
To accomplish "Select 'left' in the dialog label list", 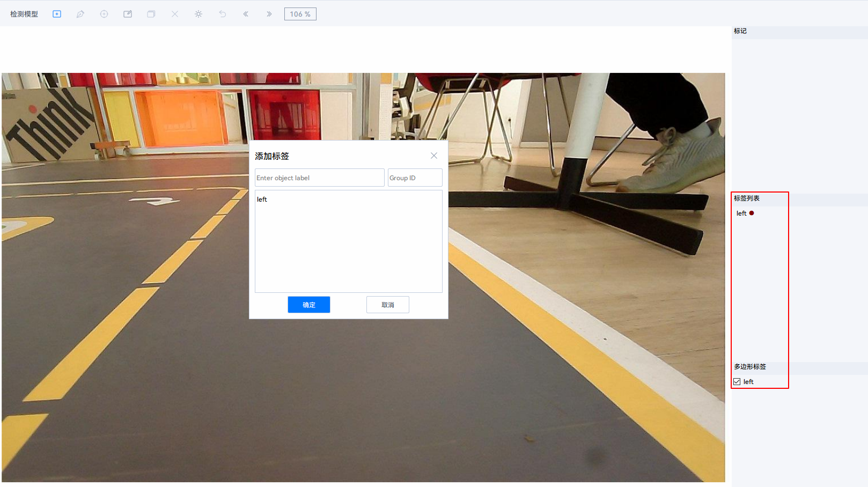I will click(x=262, y=200).
